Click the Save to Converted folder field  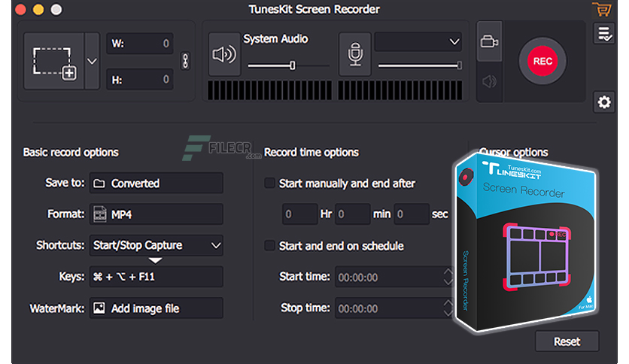tap(156, 184)
